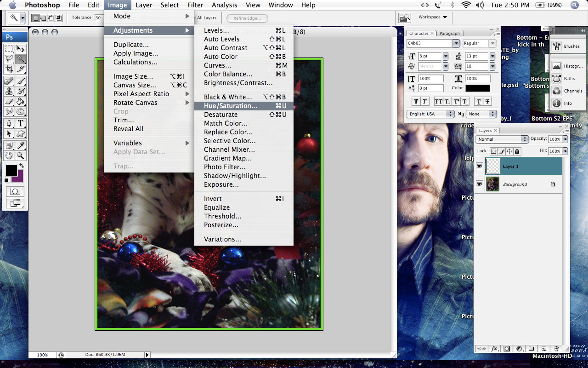Image resolution: width=588 pixels, height=368 pixels.
Task: Choose Desaturate from the Adjustments submenu
Action: pos(243,115)
